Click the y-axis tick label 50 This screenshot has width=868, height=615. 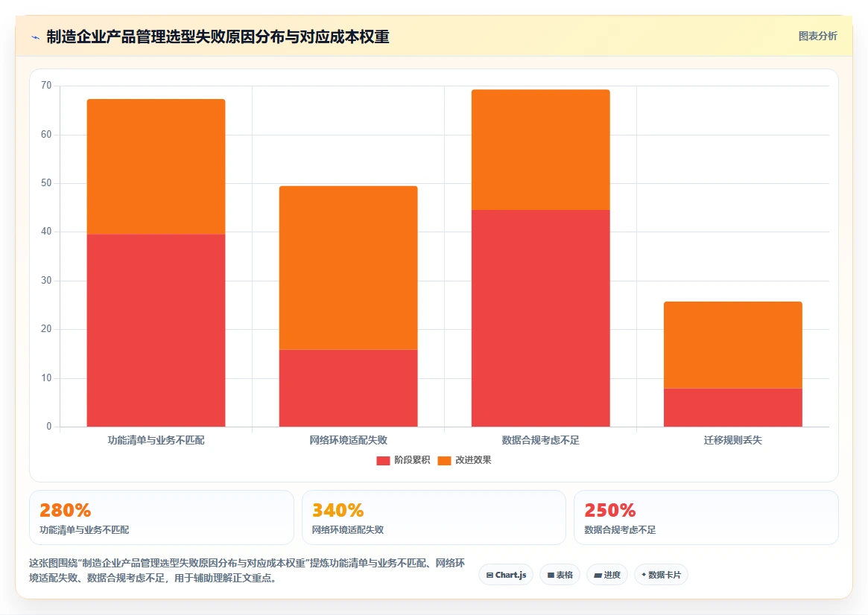(46, 183)
